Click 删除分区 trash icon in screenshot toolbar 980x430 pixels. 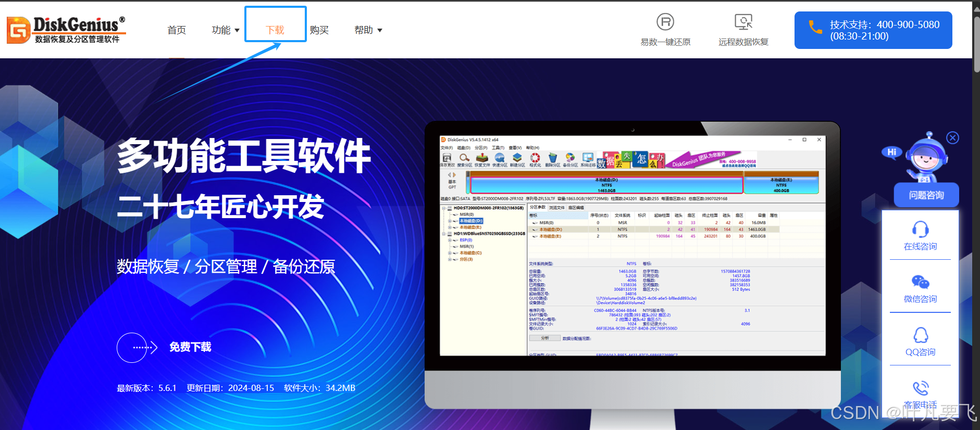[553, 160]
